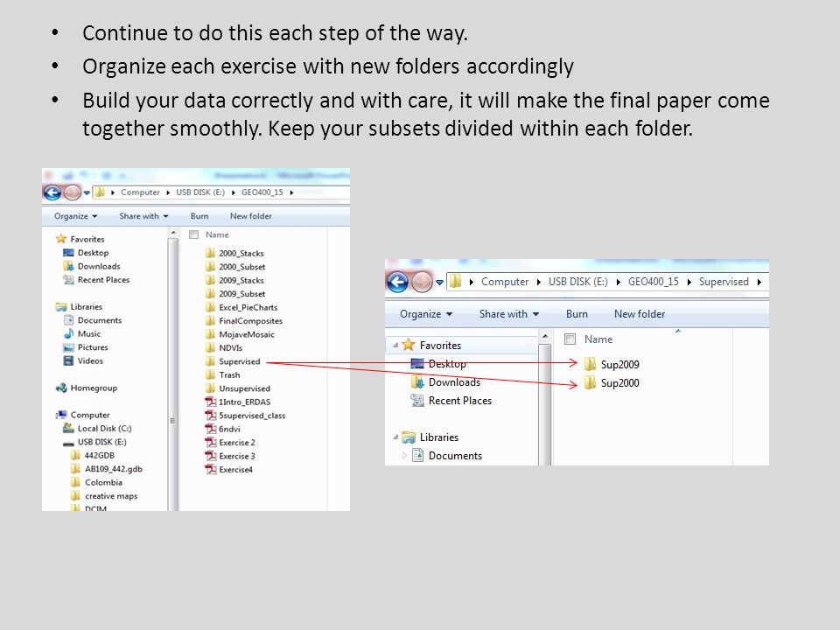Viewport: 840px width, 630px height.
Task: Select Colombia folder in navigation tree
Action: (x=96, y=482)
